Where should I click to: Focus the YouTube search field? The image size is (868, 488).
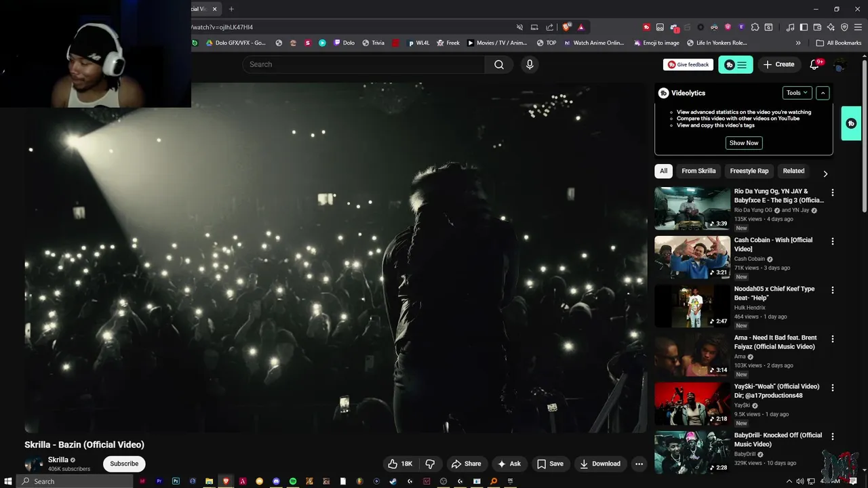click(363, 64)
